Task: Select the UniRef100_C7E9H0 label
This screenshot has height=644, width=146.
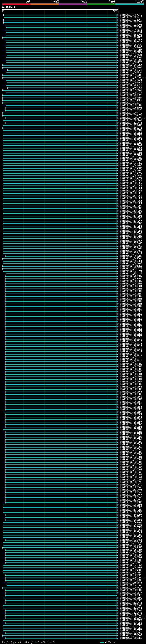Action: [131, 143]
